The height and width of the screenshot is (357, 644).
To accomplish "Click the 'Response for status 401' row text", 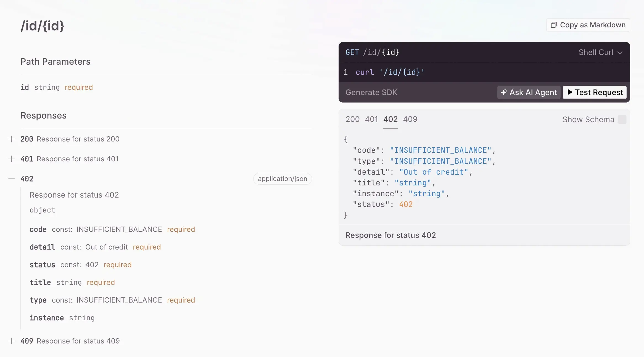I will point(78,159).
